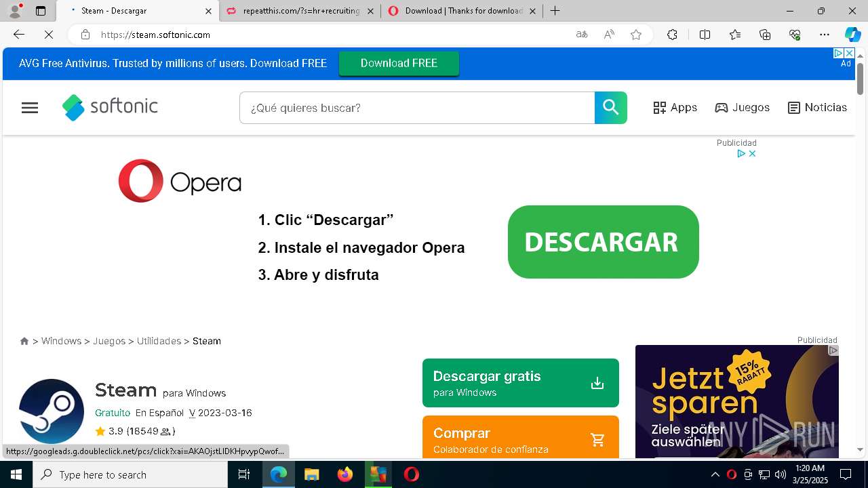868x488 pixels.
Task: Open the translate page icon
Action: point(581,35)
